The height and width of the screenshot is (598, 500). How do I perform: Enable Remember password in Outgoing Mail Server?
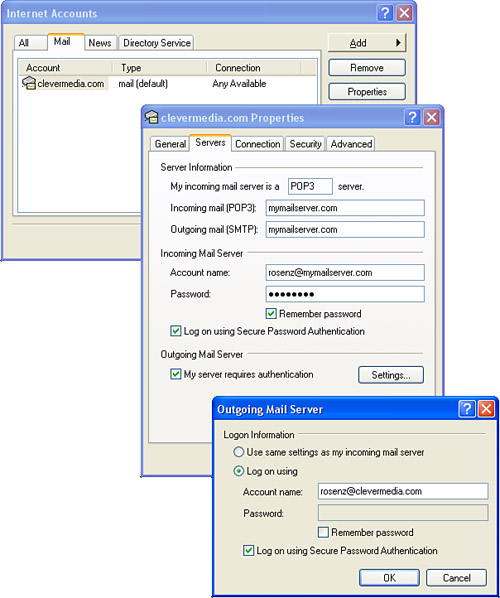[x=323, y=532]
